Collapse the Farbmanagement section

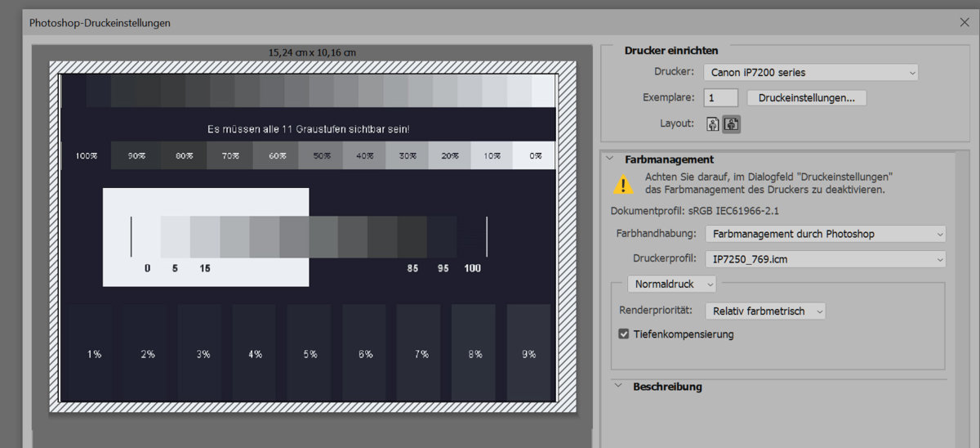(x=609, y=159)
